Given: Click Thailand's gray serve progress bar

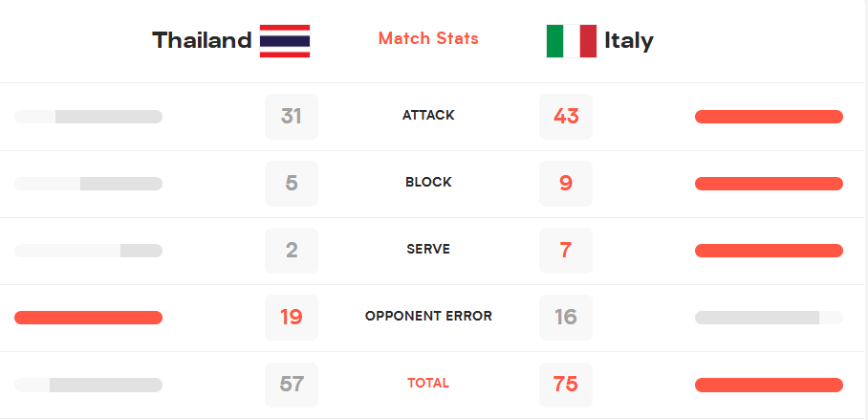Looking at the screenshot, I should [88, 251].
